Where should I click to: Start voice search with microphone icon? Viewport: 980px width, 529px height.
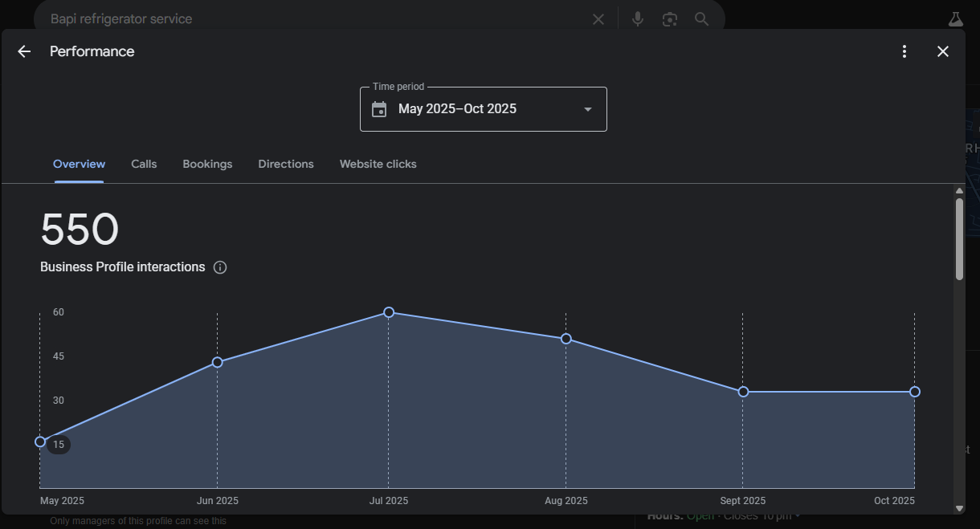(x=638, y=19)
